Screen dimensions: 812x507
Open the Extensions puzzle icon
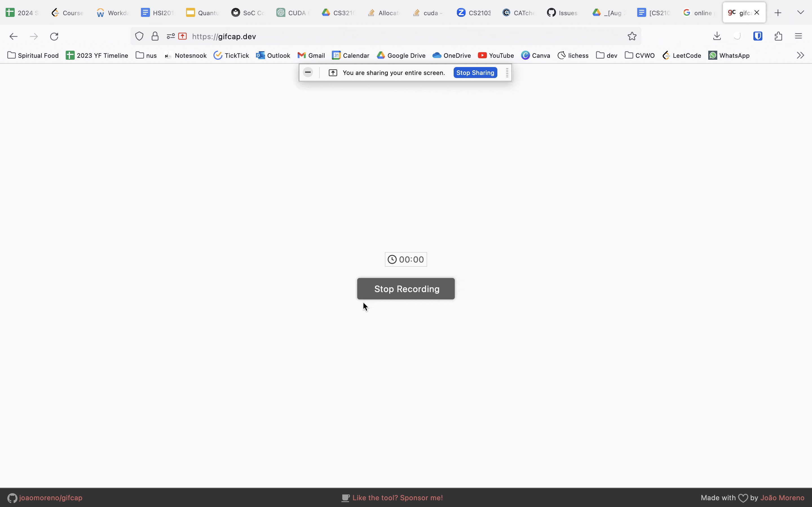click(778, 36)
